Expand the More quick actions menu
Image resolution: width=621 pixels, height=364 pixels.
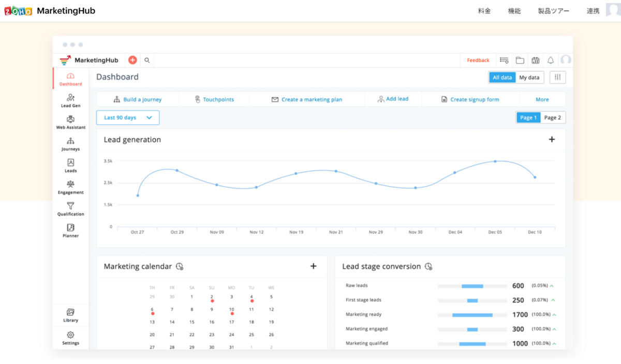542,99
